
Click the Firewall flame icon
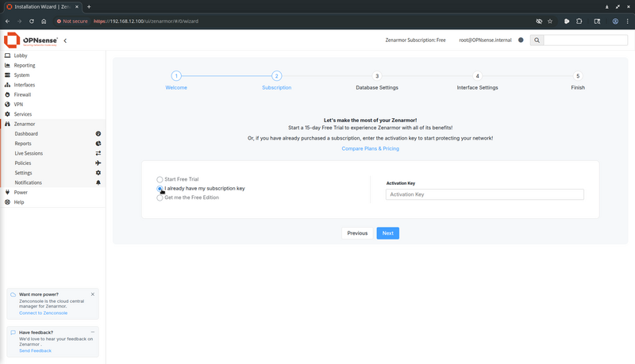(7, 94)
